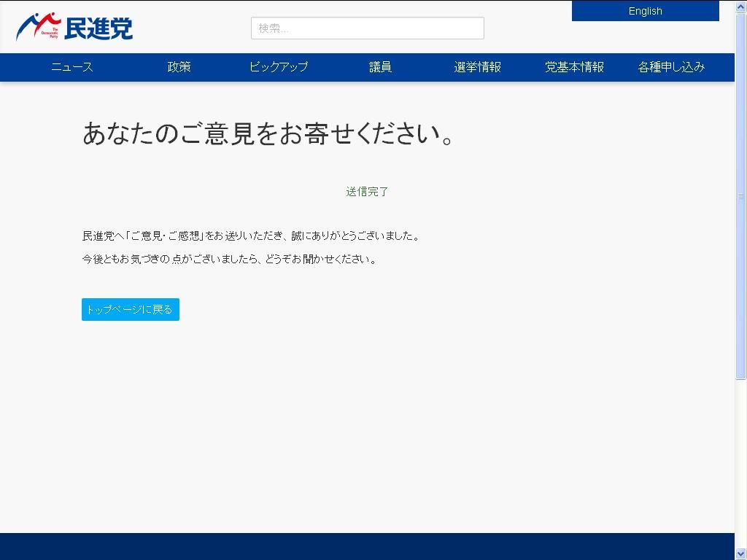Select ピックアップ in the navigation bar
Viewport: 747px width, 560px height.
point(279,67)
